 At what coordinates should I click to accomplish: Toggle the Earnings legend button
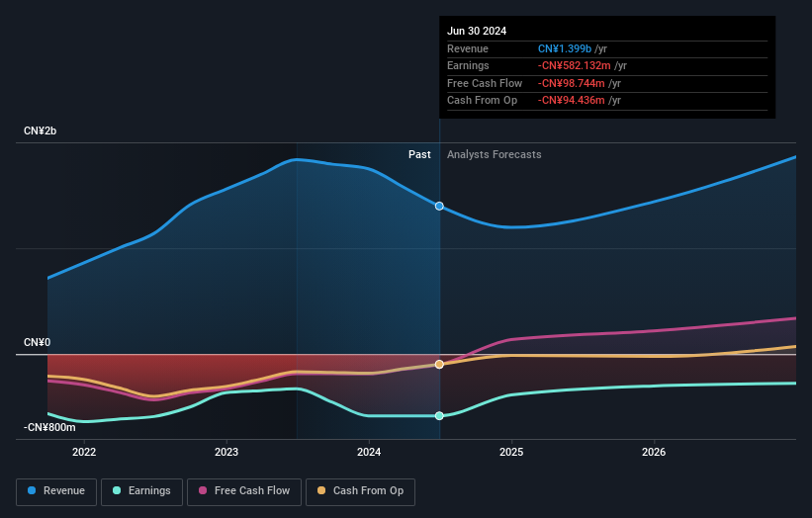click(141, 491)
